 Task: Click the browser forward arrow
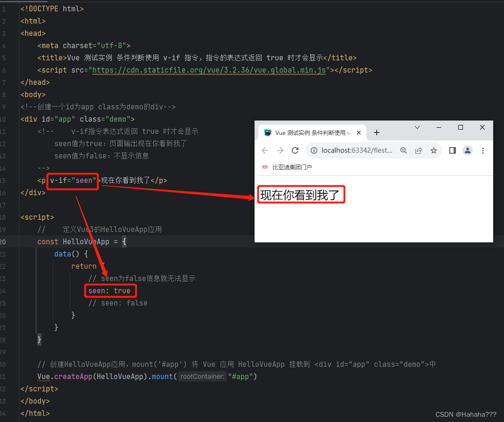pyautogui.click(x=280, y=150)
